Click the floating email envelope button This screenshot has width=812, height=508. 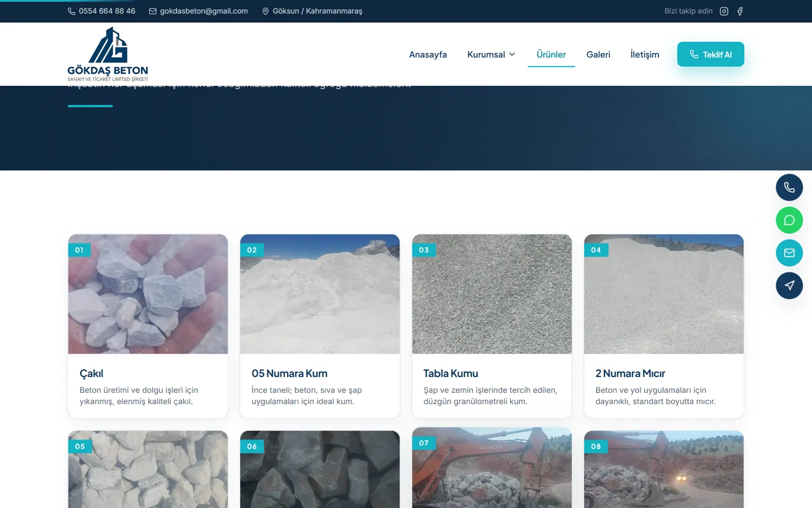point(789,253)
